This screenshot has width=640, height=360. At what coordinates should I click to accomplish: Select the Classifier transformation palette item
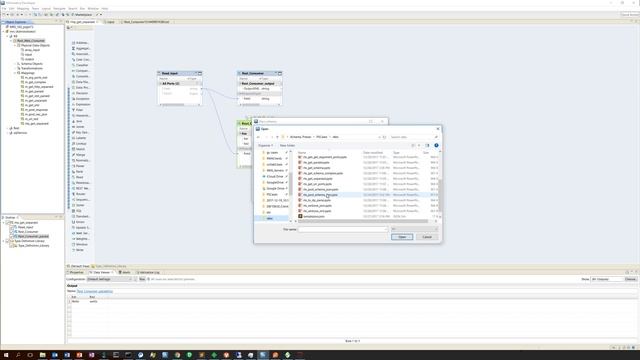point(81,65)
